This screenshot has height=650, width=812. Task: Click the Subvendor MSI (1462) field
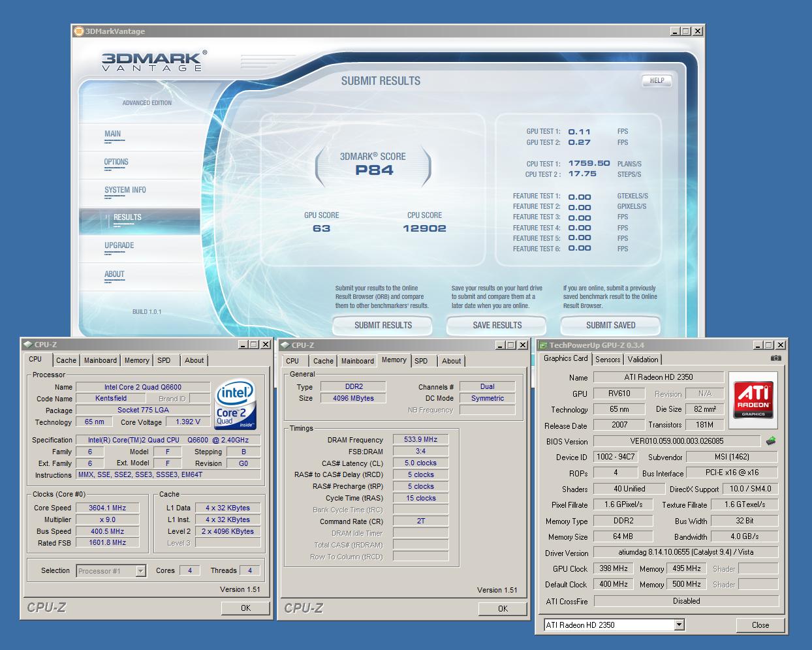click(732, 457)
